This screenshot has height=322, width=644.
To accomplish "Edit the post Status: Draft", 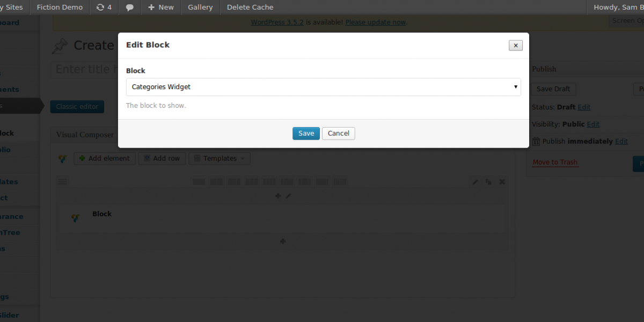I will pos(584,107).
